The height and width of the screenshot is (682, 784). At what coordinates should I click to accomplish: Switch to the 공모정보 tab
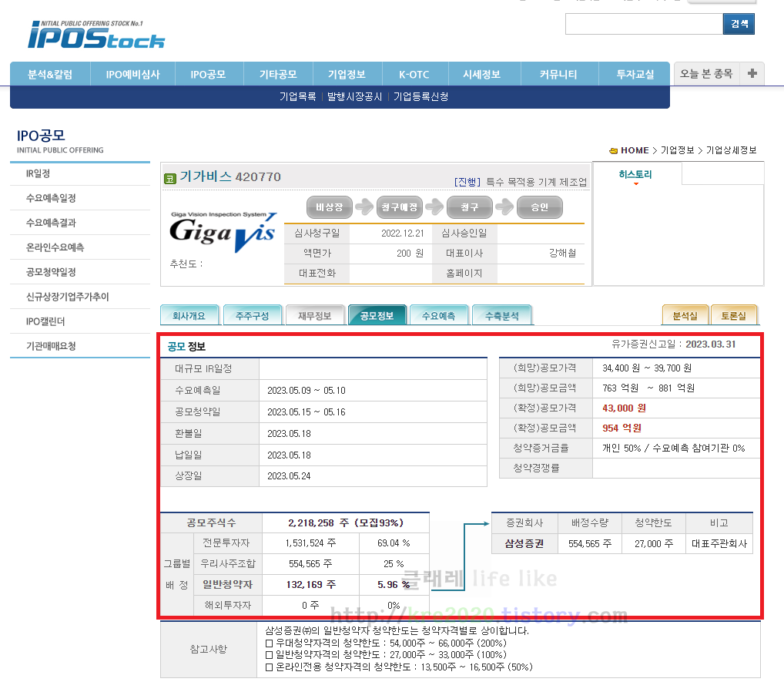tap(377, 315)
